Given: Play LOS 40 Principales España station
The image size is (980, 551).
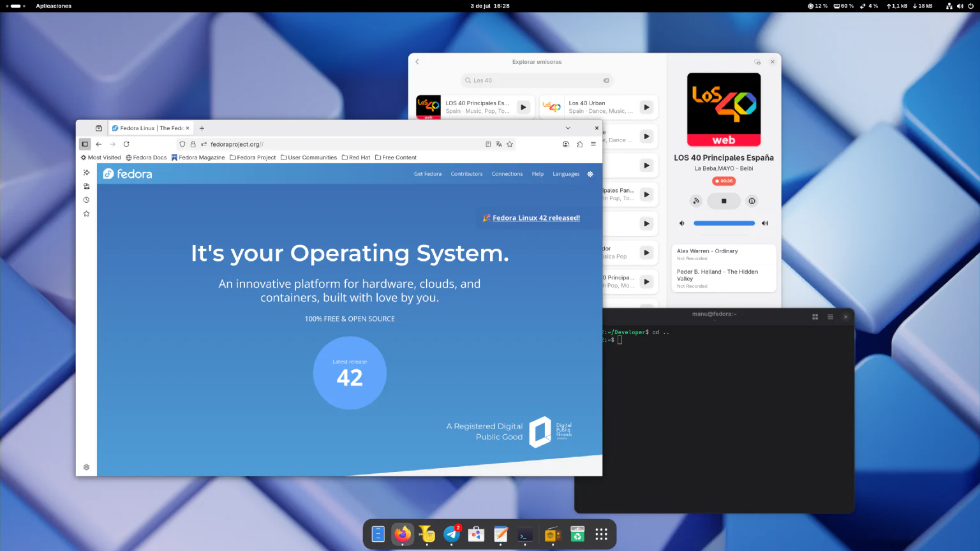Looking at the screenshot, I should [523, 107].
